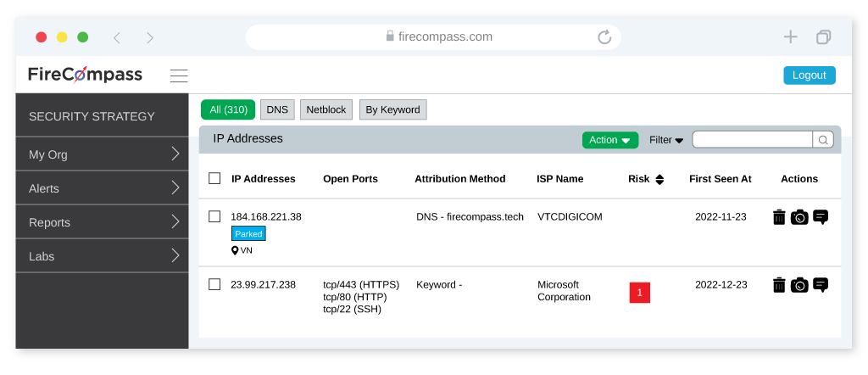Toggle the hamburger menu next to the FireCompass logo

pyautogui.click(x=179, y=76)
